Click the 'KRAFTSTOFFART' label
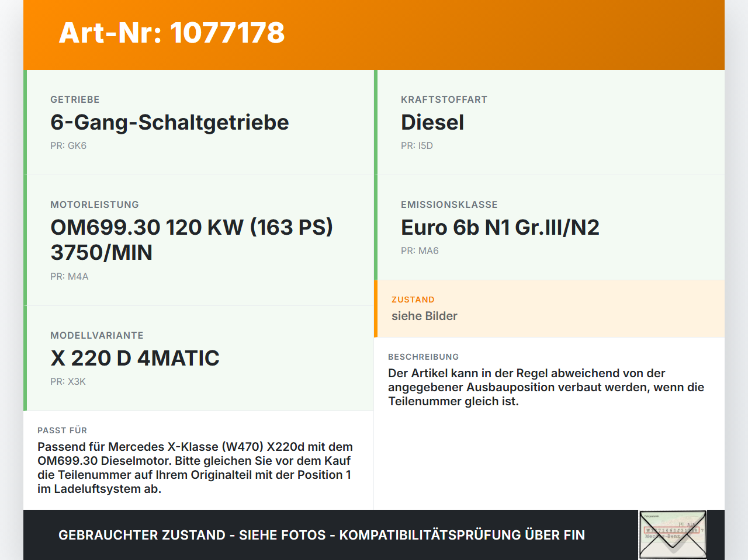 (444, 99)
